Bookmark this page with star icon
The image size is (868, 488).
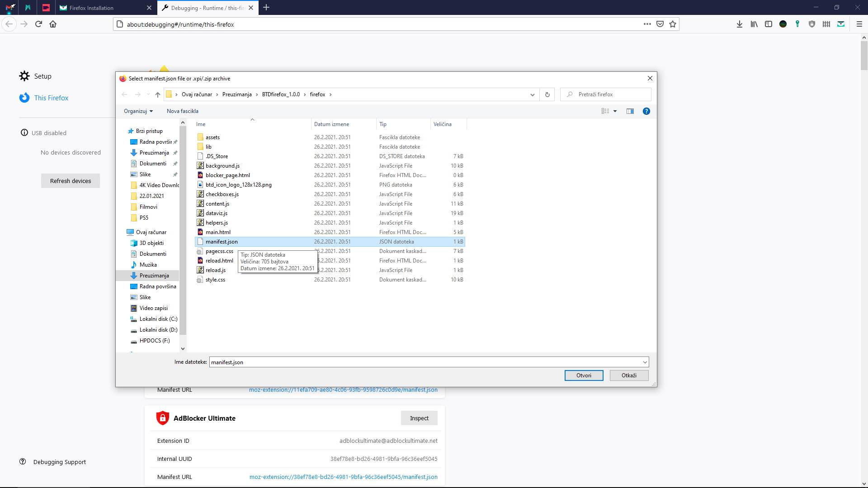[673, 24]
